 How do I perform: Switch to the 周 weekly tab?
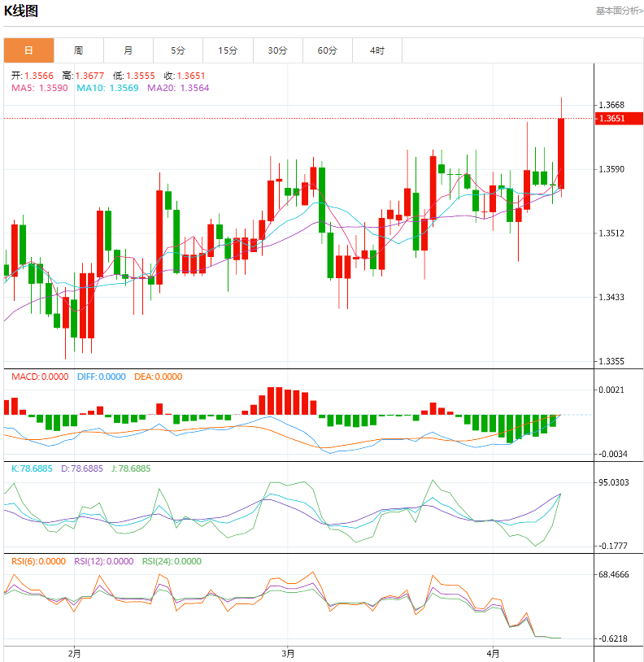click(x=78, y=50)
